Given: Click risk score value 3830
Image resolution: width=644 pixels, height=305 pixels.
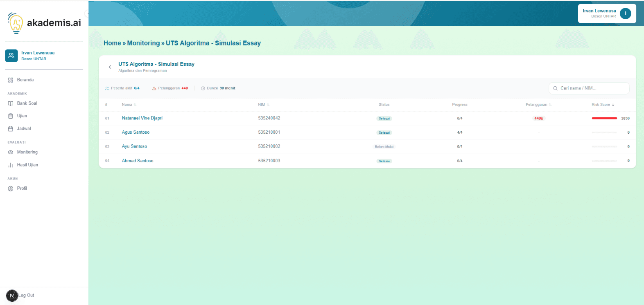Looking at the screenshot, I should (x=625, y=118).
